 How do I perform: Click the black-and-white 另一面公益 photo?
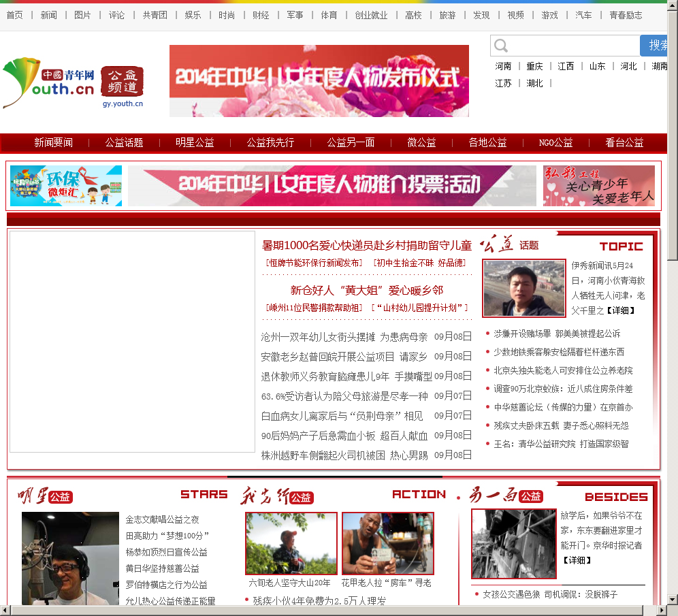514,544
